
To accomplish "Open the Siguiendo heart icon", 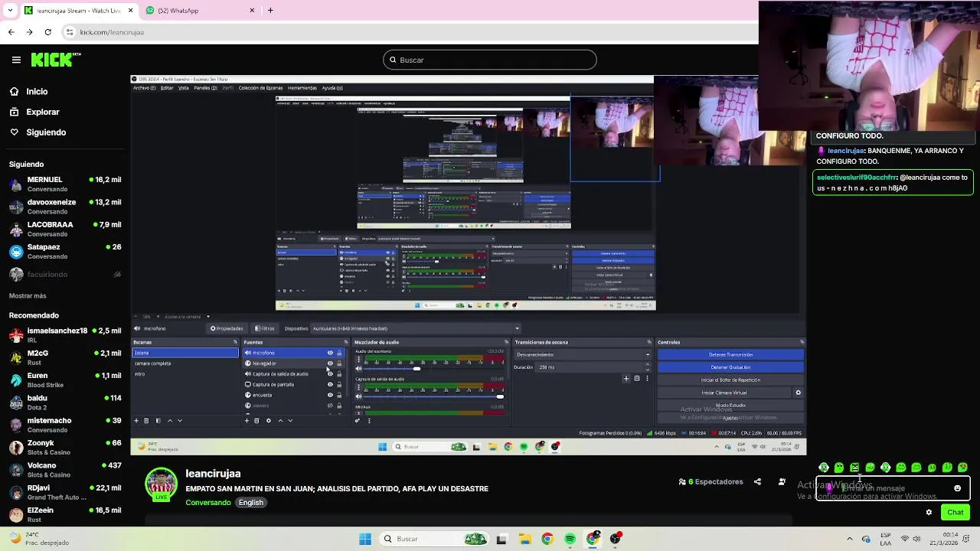I will pyautogui.click(x=15, y=132).
